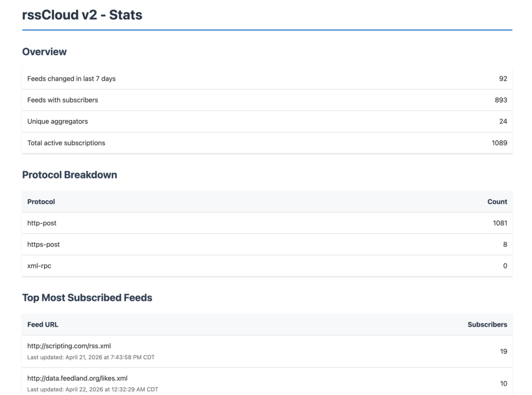The width and height of the screenshot is (532, 395).
Task: Click the subscriber count 19 for scripting.com
Action: [x=503, y=351]
